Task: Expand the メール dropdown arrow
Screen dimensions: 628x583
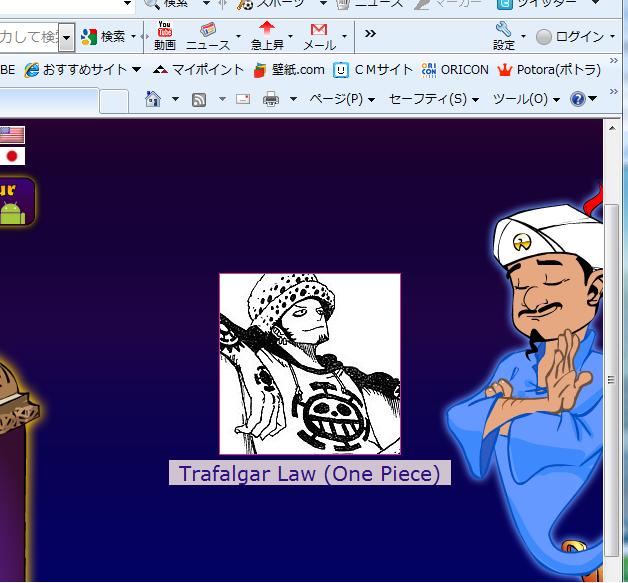Action: 344,36
